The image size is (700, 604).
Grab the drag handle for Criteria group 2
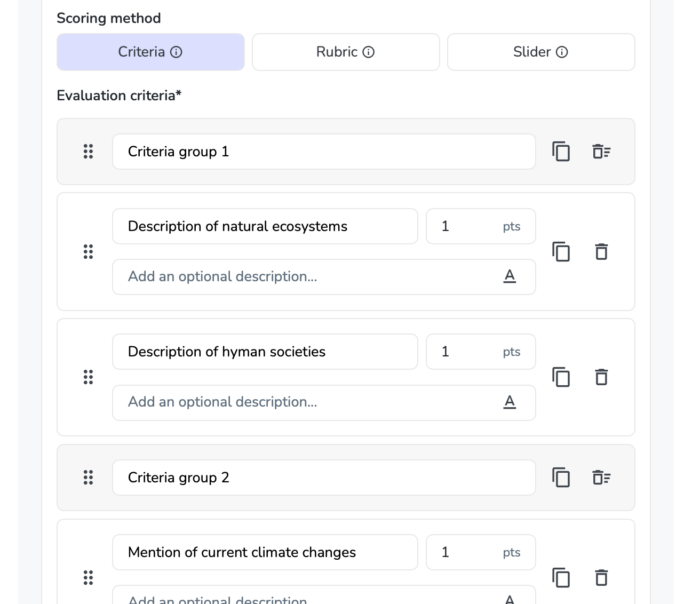(89, 478)
